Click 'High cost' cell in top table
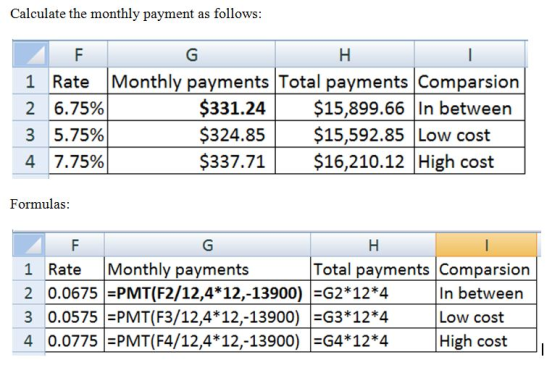This screenshot has height=365, width=560. (x=470, y=161)
